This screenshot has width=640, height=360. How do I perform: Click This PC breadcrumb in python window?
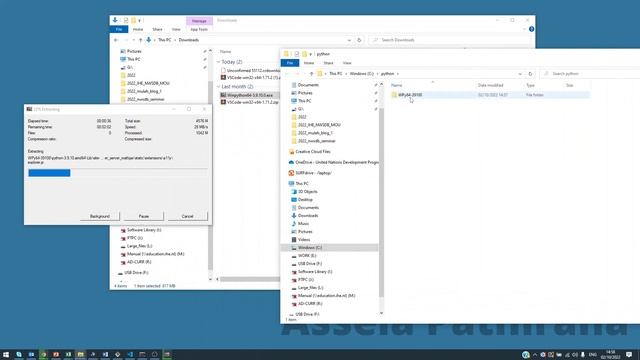click(x=336, y=74)
